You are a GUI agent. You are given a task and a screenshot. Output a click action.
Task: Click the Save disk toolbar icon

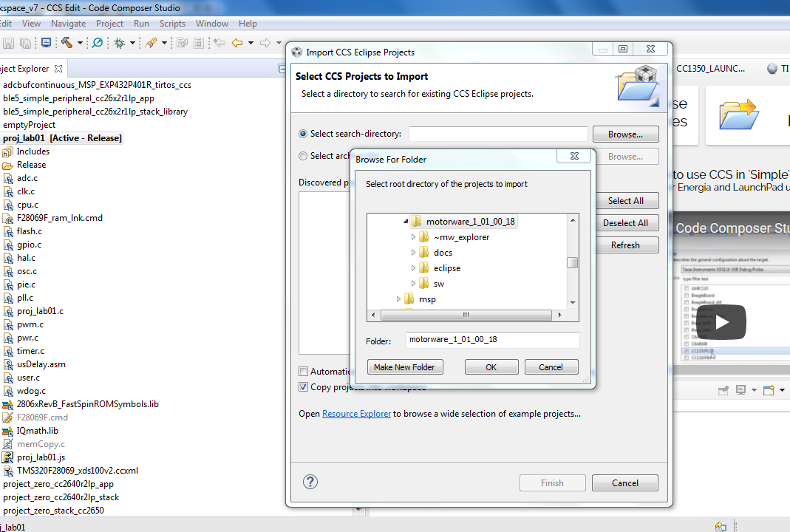[8, 44]
